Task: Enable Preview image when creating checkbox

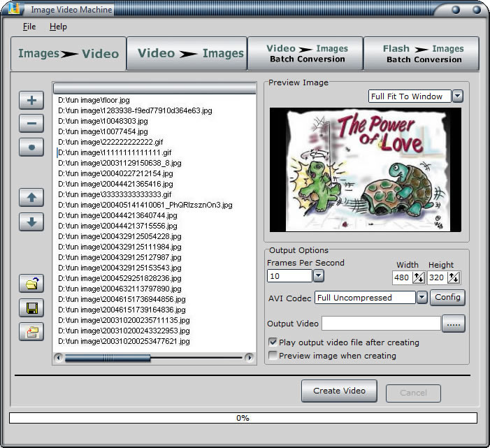Action: coord(273,356)
